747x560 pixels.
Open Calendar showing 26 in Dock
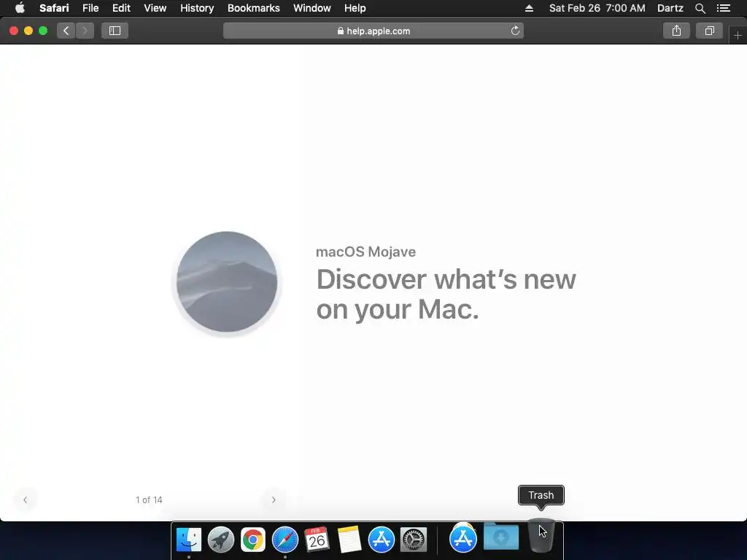pyautogui.click(x=317, y=540)
